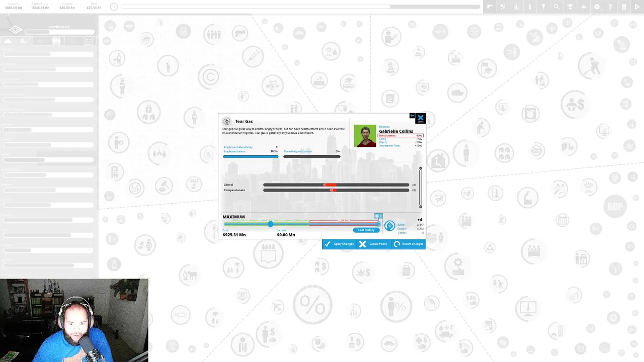Click the crowd icon in top toolbar
The image size is (644, 362).
(x=584, y=7)
